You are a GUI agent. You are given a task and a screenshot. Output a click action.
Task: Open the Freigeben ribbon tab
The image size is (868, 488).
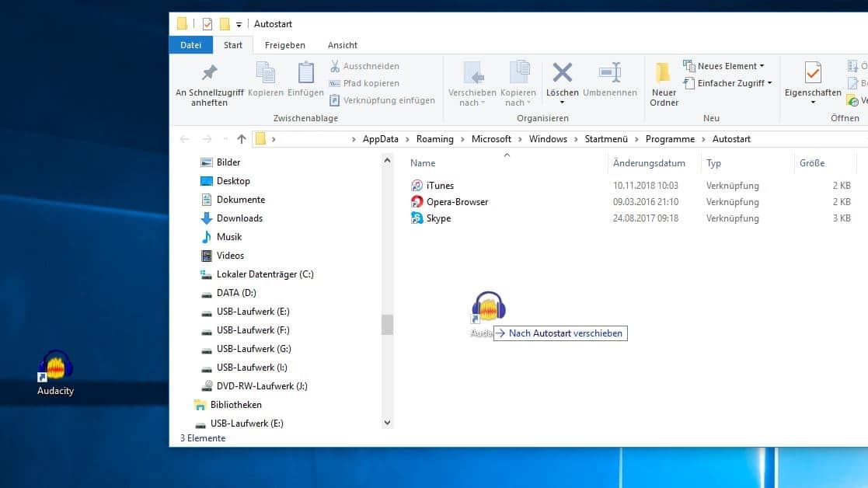click(x=284, y=44)
